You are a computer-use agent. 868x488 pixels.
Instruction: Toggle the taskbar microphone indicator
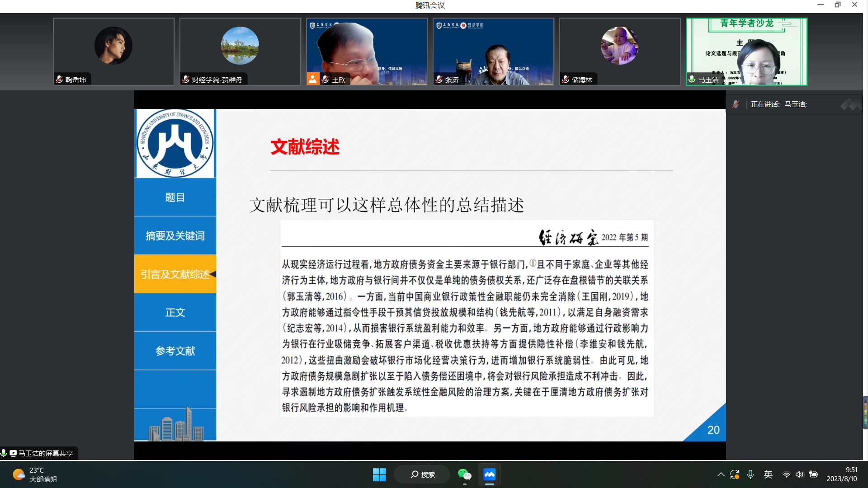(x=750, y=474)
